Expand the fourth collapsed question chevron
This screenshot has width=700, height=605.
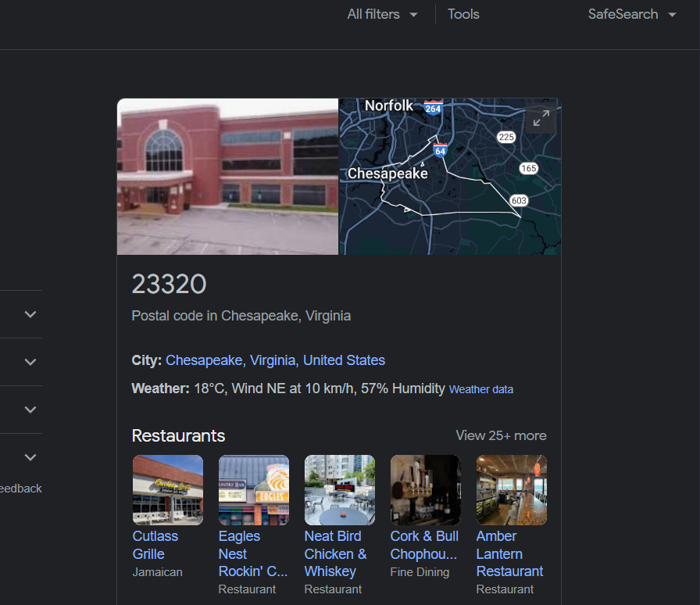point(30,457)
